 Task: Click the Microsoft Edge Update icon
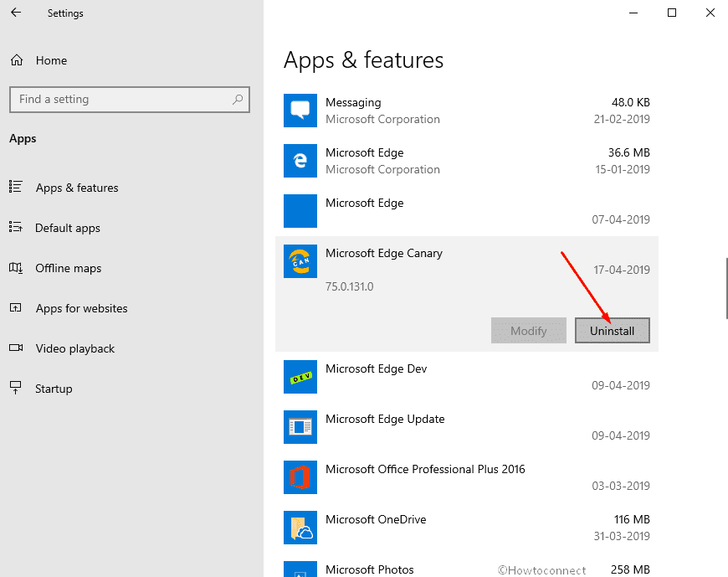click(300, 427)
